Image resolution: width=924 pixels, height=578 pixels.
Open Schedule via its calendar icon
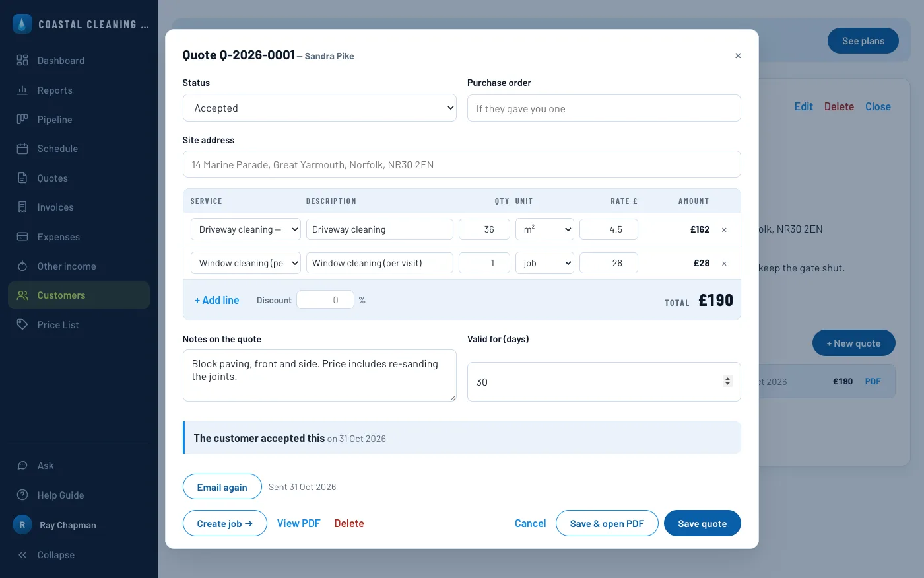pyautogui.click(x=22, y=149)
